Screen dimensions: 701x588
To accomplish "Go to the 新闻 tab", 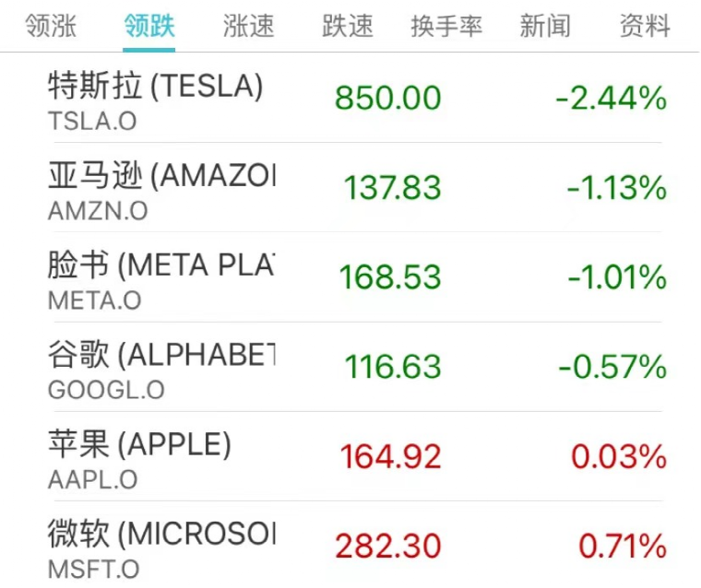I will (x=545, y=26).
